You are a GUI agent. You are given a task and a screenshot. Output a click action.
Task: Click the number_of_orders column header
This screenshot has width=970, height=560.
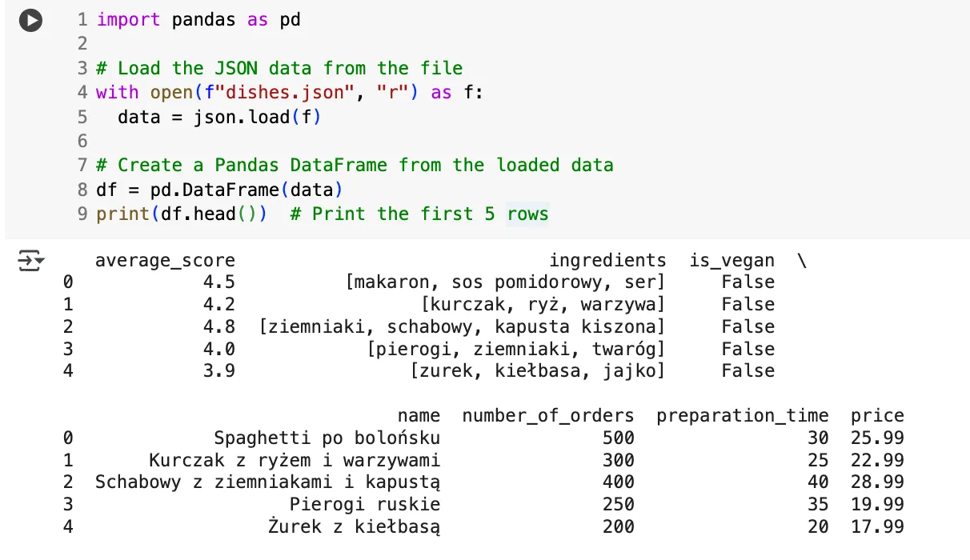point(547,416)
